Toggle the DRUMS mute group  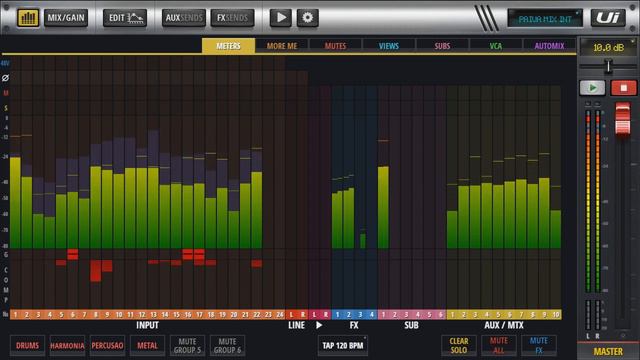[x=27, y=345]
